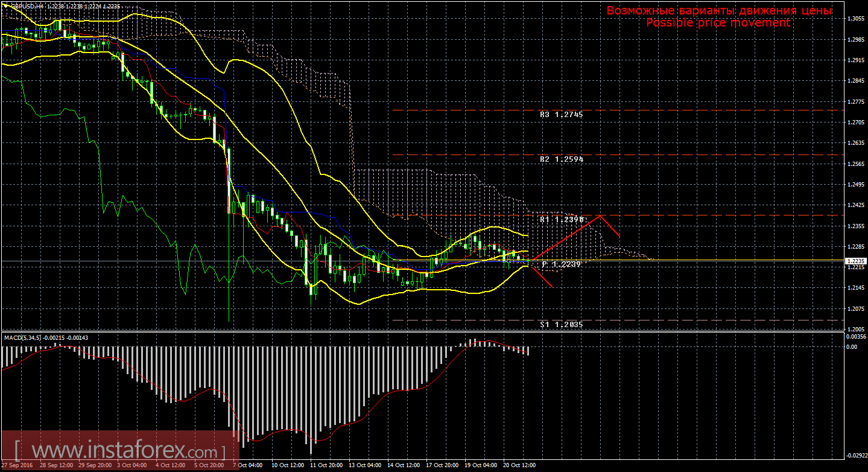Image resolution: width=868 pixels, height=472 pixels.
Task: Click the 1.2425 price axis label
Action: pos(855,205)
